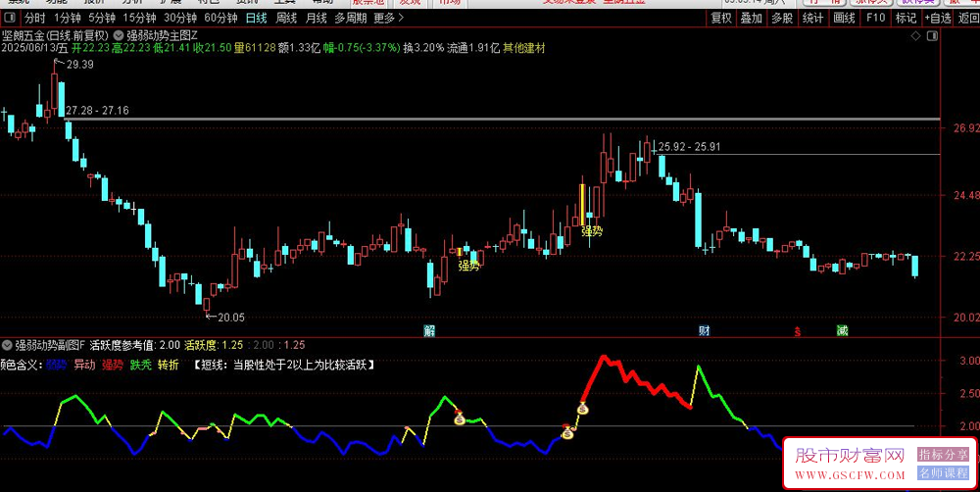
Task: Switch to 月线 monthly period
Action: click(x=316, y=18)
